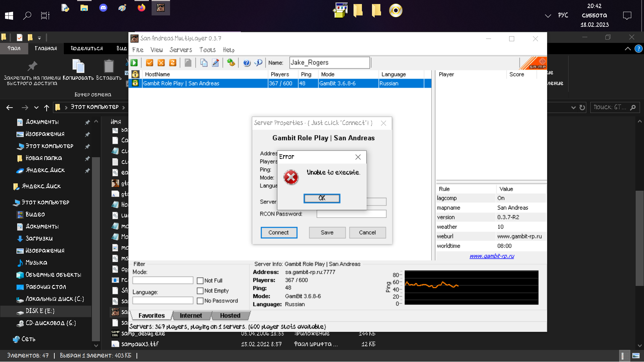Enable the Not Full filter checkbox
The image size is (644, 362).
[x=200, y=281]
